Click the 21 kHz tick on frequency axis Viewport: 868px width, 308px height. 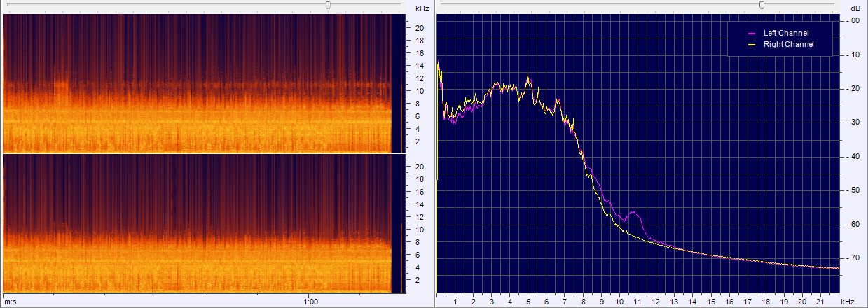tap(820, 302)
